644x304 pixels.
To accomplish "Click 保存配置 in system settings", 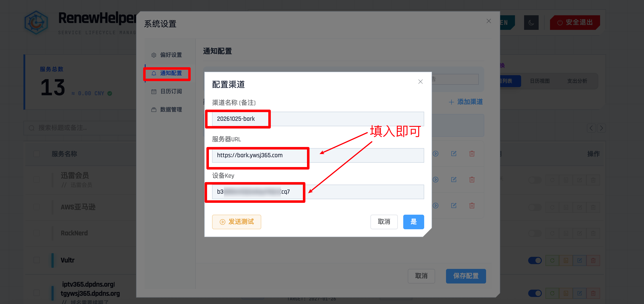I will [x=466, y=276].
